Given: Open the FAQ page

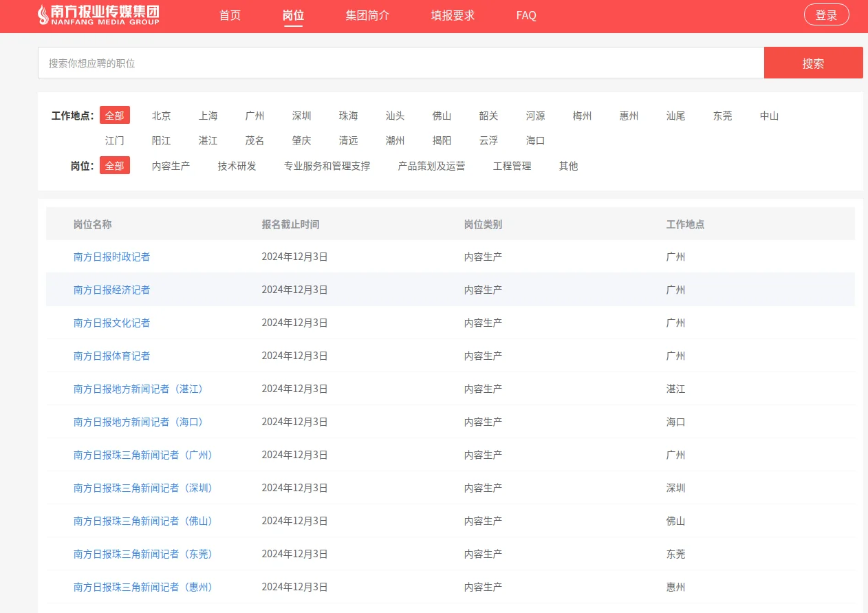Looking at the screenshot, I should (x=525, y=14).
